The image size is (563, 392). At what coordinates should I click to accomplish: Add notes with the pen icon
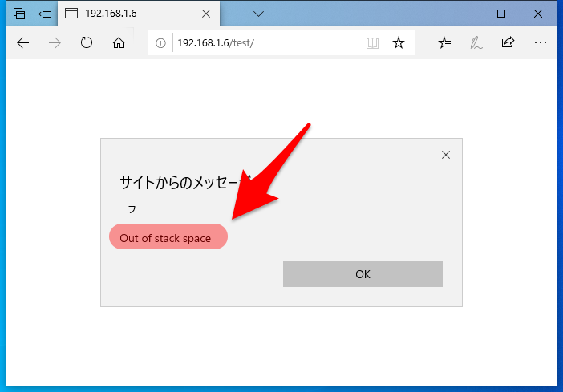click(x=476, y=43)
